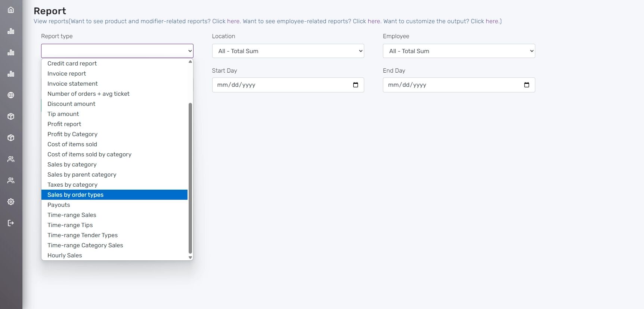Collapse the Report type dropdown
This screenshot has width=644, height=309.
[117, 51]
